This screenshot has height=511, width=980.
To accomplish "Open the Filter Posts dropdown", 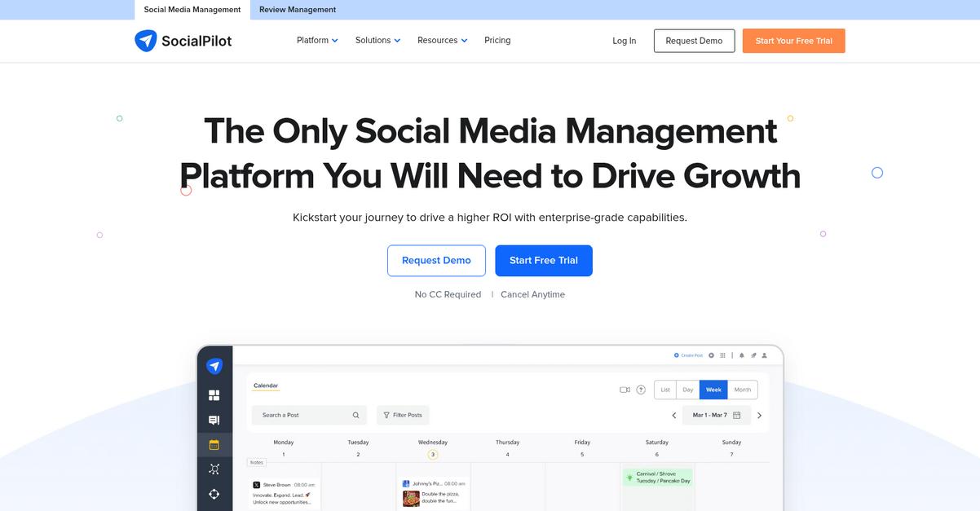I will [x=403, y=415].
